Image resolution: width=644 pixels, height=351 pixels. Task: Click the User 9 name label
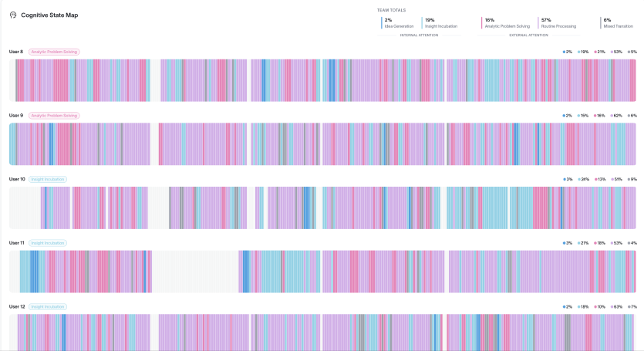(16, 116)
